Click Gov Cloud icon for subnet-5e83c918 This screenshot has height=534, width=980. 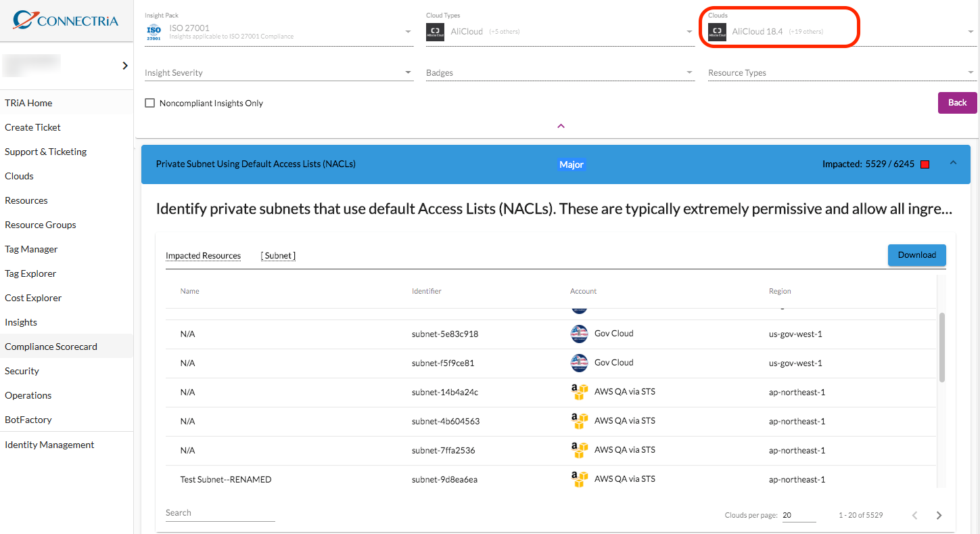point(579,334)
